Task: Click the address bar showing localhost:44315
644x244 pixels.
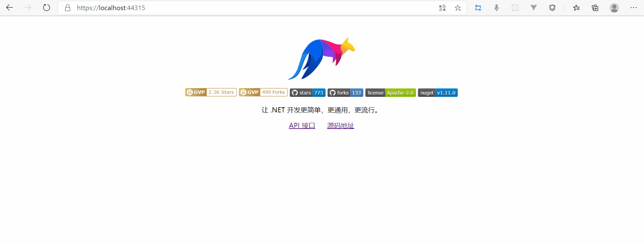Action: point(236,8)
